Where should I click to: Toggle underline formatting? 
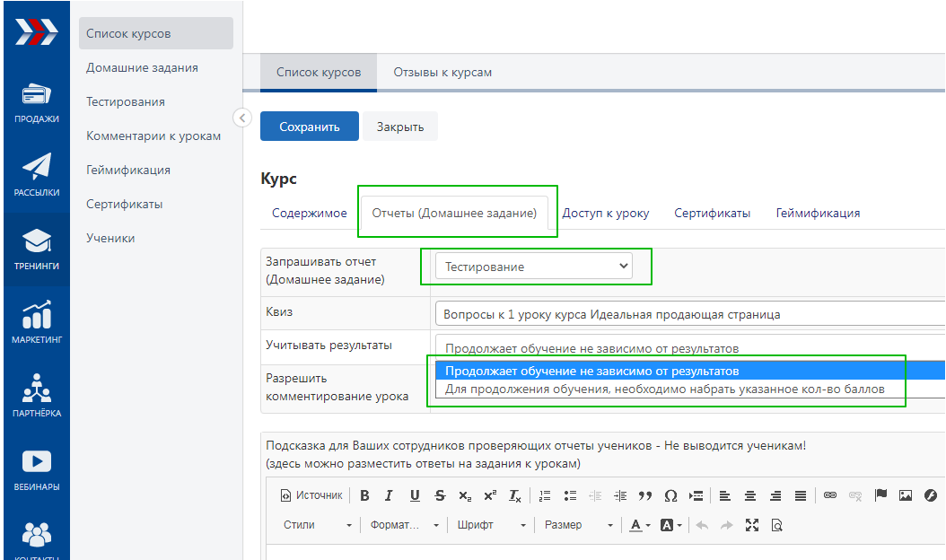pos(415,495)
